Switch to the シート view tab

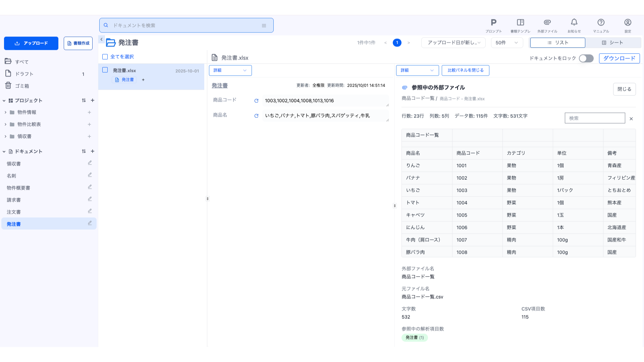tap(612, 43)
